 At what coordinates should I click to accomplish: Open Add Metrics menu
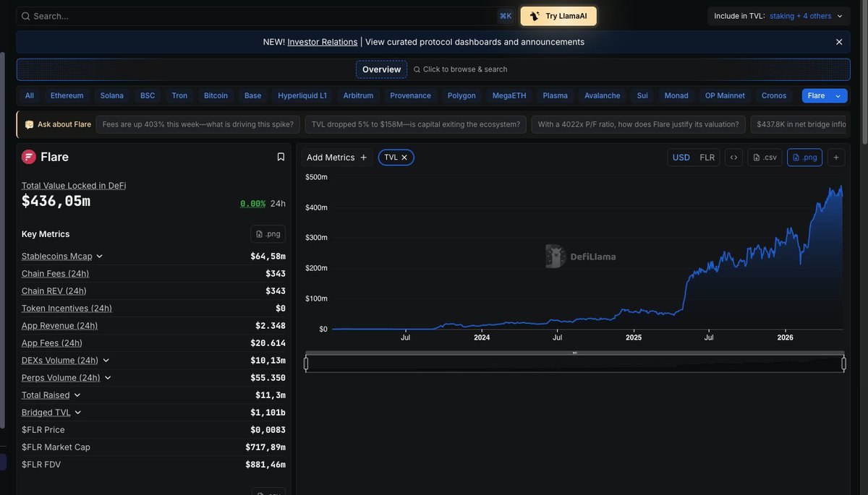337,158
